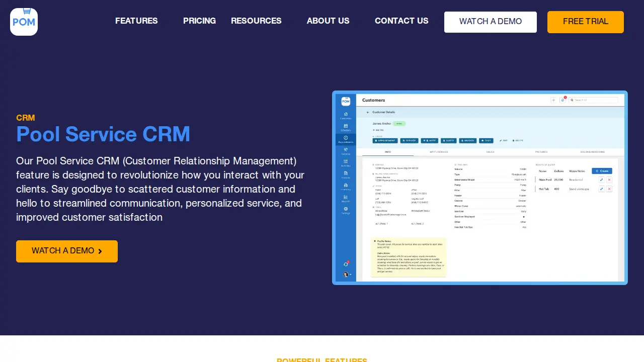Click the Inventory icon in screenshot sidebar

coord(346,187)
